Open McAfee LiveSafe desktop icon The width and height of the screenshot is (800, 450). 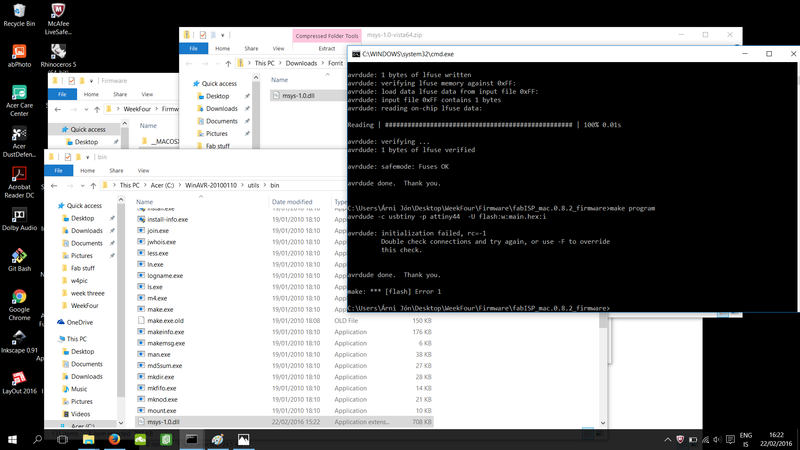coord(58,19)
